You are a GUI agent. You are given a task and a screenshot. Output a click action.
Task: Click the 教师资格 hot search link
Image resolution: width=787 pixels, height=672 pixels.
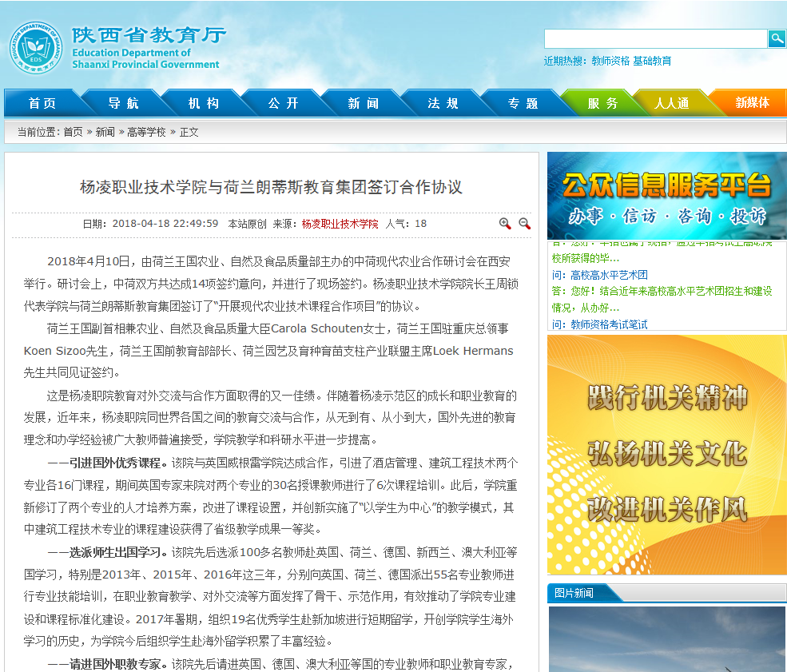pos(610,61)
